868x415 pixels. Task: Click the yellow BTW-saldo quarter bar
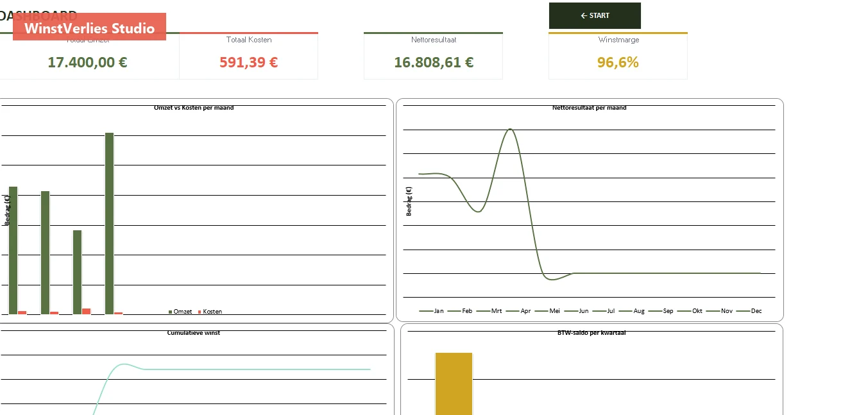tap(454, 384)
